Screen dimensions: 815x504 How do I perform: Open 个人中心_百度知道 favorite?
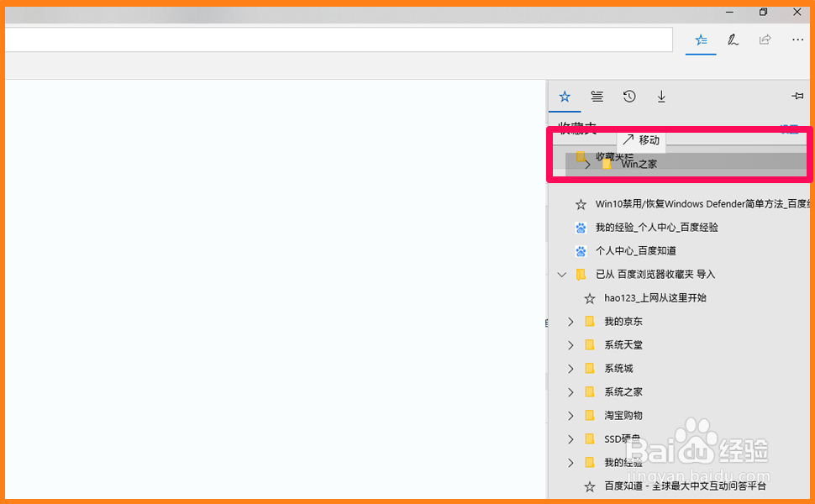click(636, 251)
